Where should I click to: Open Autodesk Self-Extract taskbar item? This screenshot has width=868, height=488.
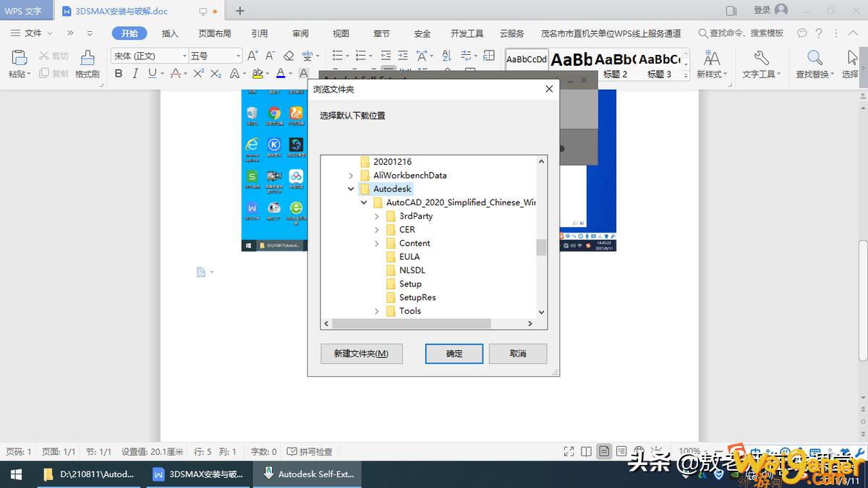tap(309, 474)
